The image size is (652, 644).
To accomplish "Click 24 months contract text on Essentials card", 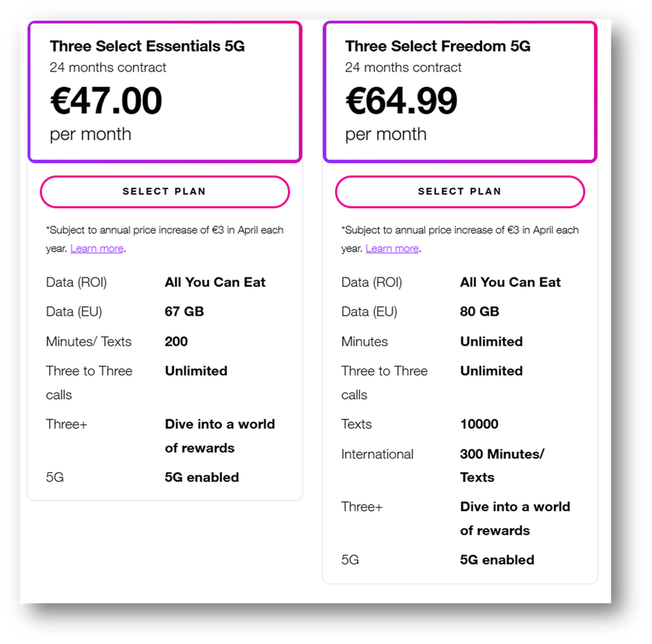I will point(108,67).
